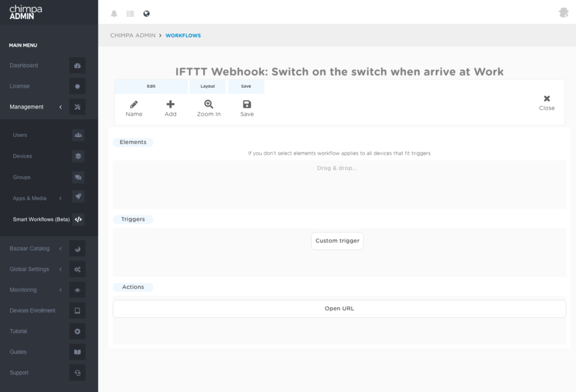Click the Support headset icon
576x392 pixels.
click(77, 372)
